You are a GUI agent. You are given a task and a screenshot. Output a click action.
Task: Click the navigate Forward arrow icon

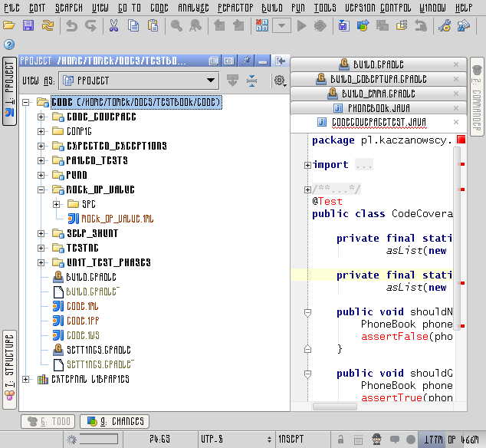[238, 26]
